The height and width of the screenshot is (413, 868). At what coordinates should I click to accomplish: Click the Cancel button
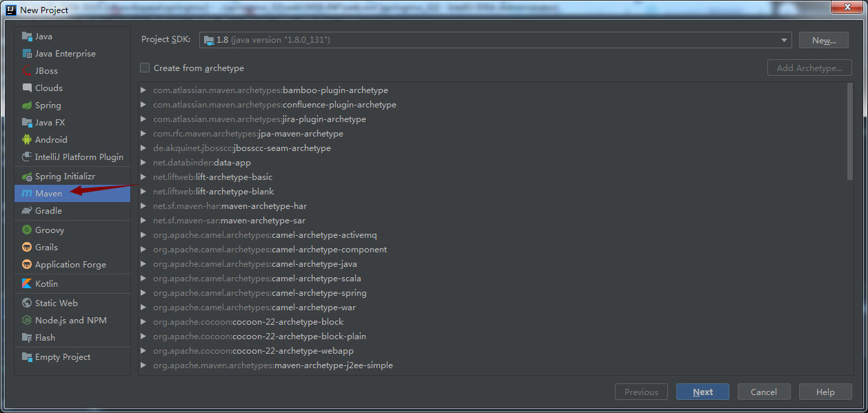click(764, 392)
